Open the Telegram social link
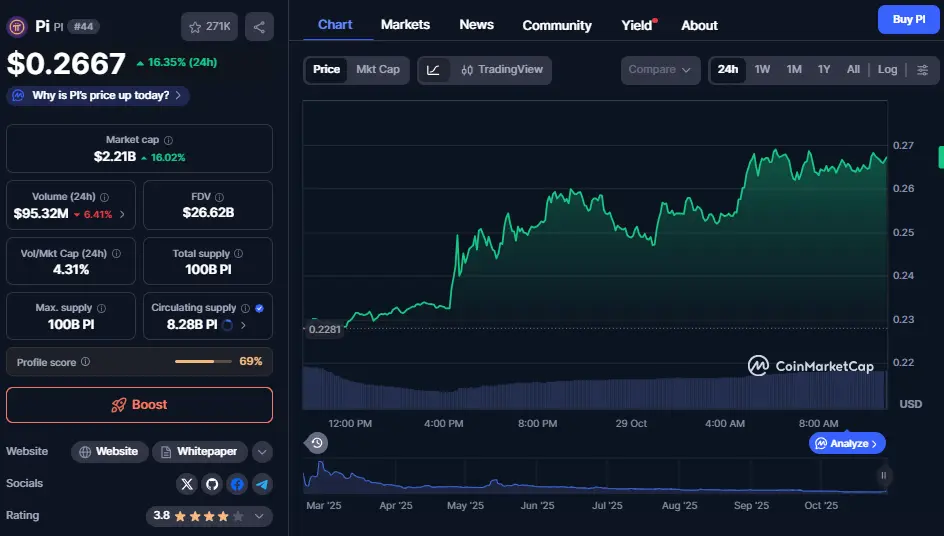The image size is (944, 536). (262, 484)
